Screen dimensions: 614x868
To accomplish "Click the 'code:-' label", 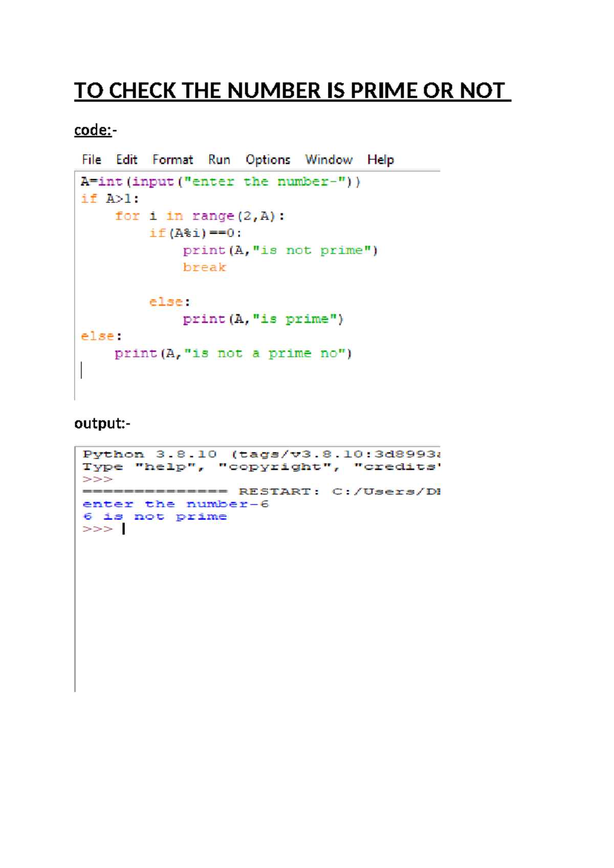I will click(x=96, y=130).
